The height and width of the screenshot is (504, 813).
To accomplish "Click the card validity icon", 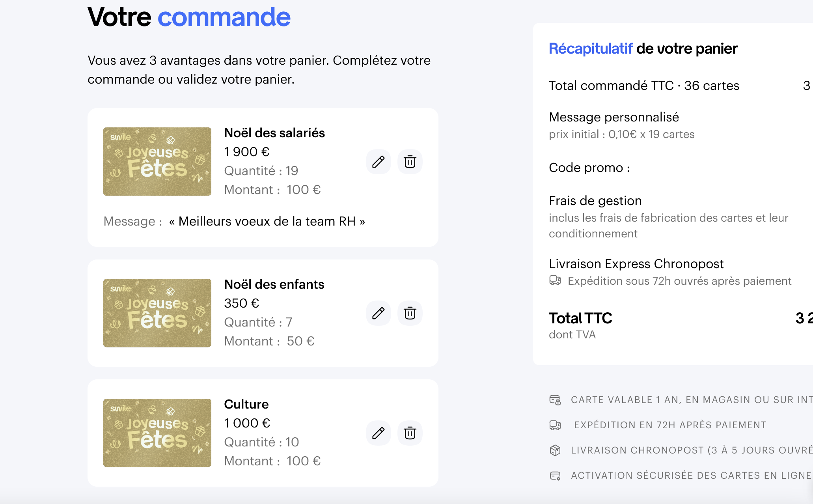I will 555,400.
